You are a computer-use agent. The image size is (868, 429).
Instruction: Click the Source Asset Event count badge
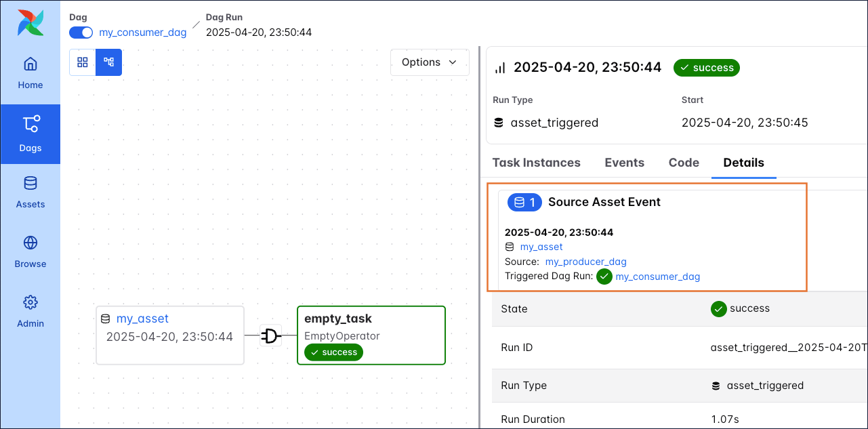point(524,201)
